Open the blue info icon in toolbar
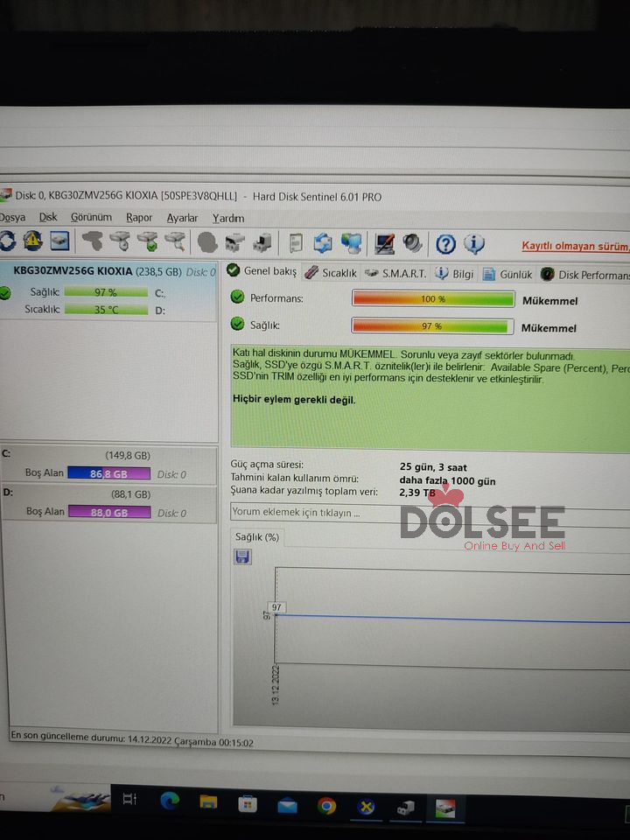Image resolution: width=630 pixels, height=840 pixels. tap(473, 243)
